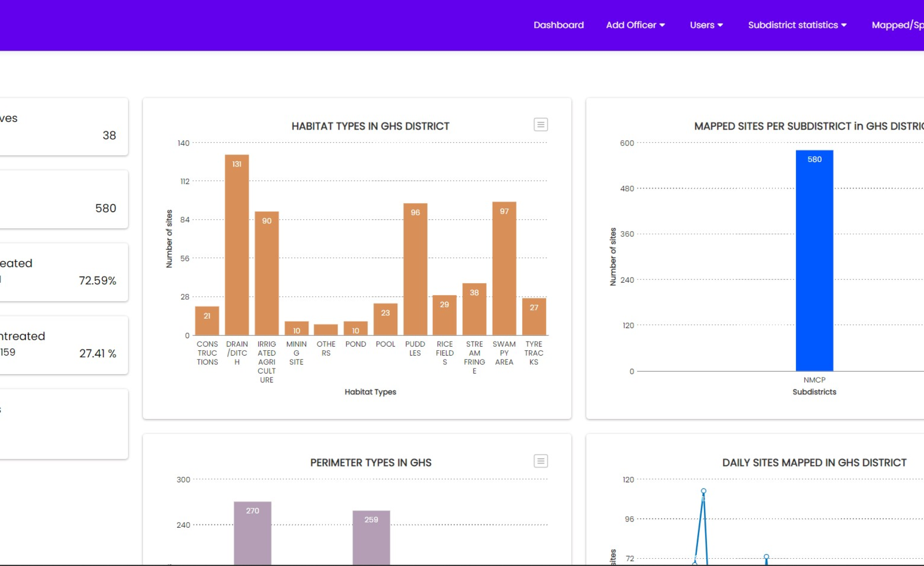Open the Subdistrict statistics dropdown
Screen dimensions: 924x566
pyautogui.click(x=797, y=25)
